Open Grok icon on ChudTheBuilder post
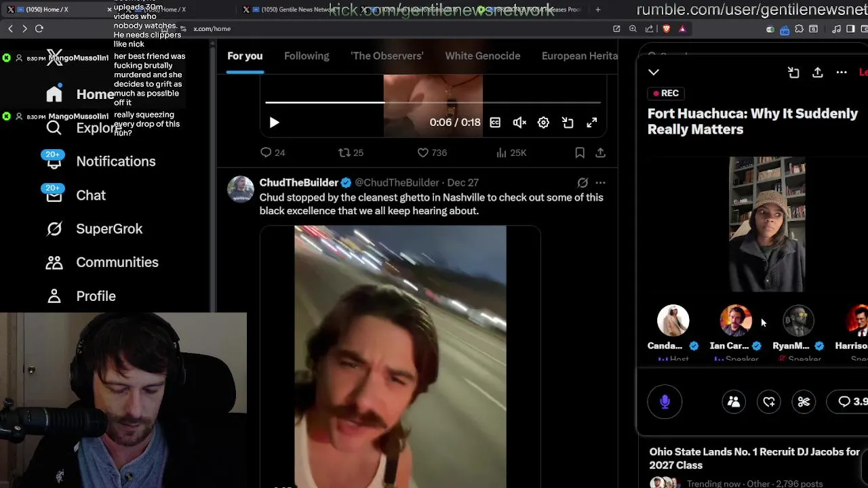Image resolution: width=868 pixels, height=488 pixels. click(583, 183)
